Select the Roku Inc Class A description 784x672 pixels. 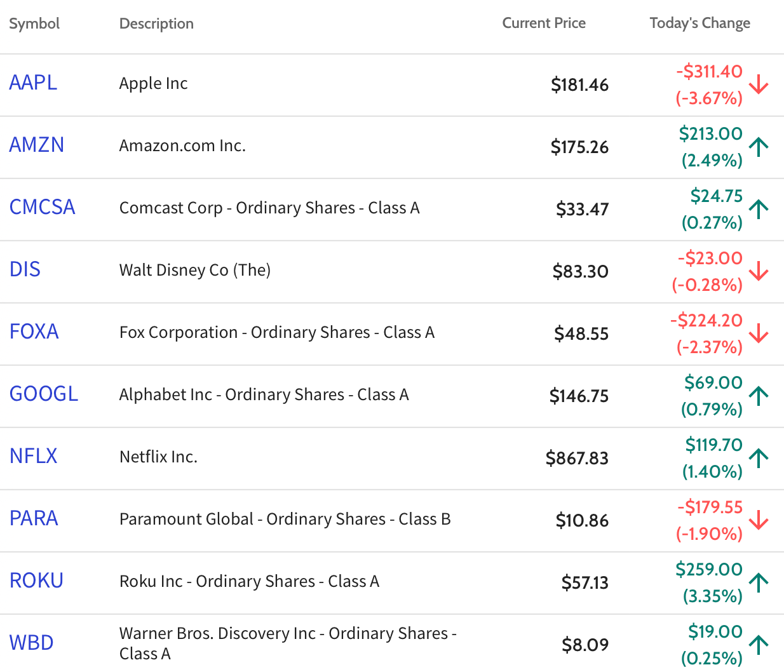point(249,581)
